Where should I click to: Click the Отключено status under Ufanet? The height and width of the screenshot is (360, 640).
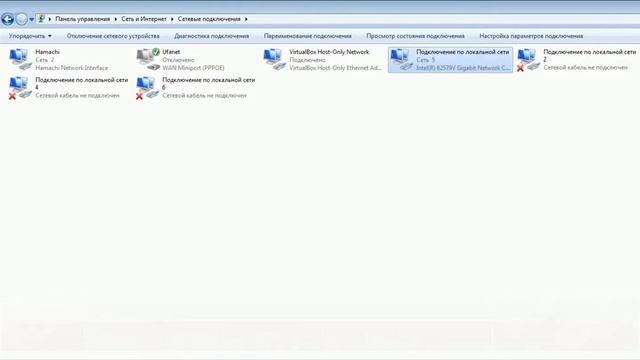178,60
